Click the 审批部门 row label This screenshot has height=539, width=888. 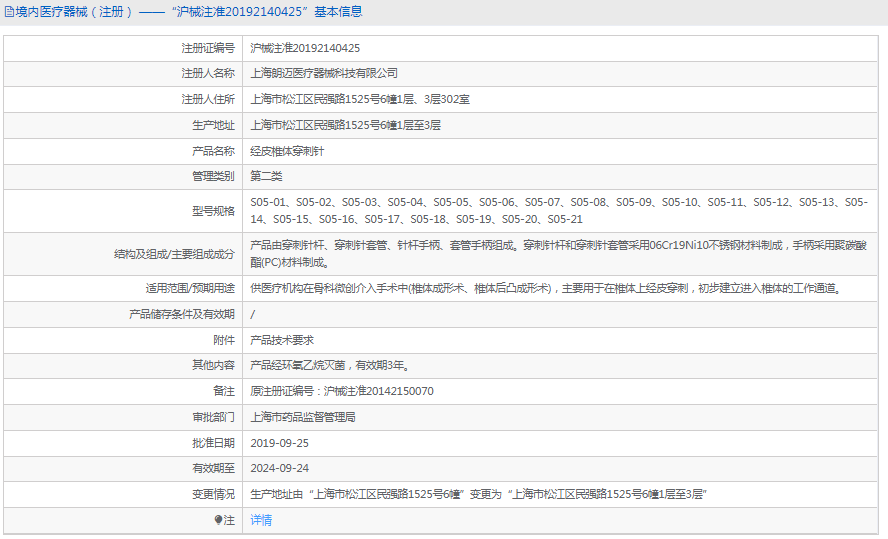click(x=214, y=417)
